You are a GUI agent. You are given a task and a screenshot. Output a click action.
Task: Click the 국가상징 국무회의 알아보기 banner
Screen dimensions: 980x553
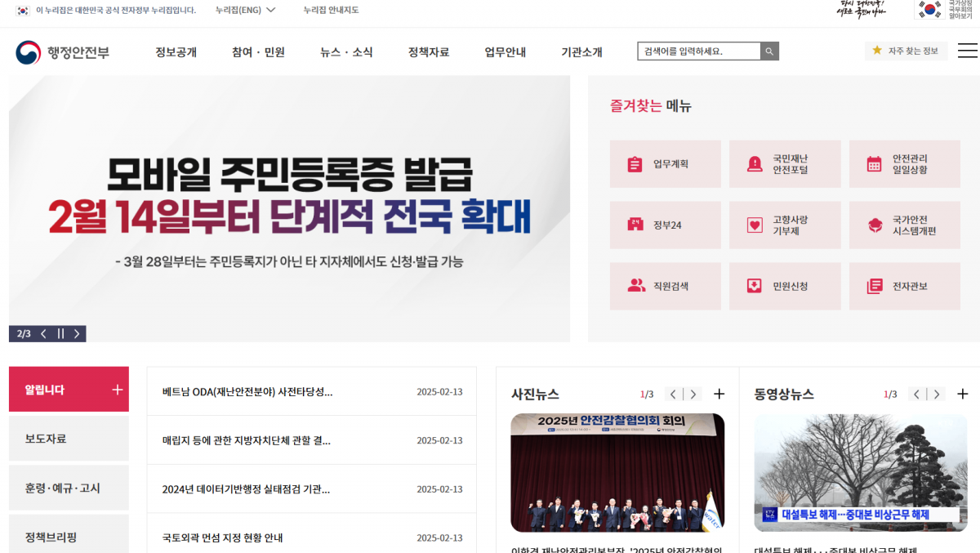pyautogui.click(x=946, y=9)
